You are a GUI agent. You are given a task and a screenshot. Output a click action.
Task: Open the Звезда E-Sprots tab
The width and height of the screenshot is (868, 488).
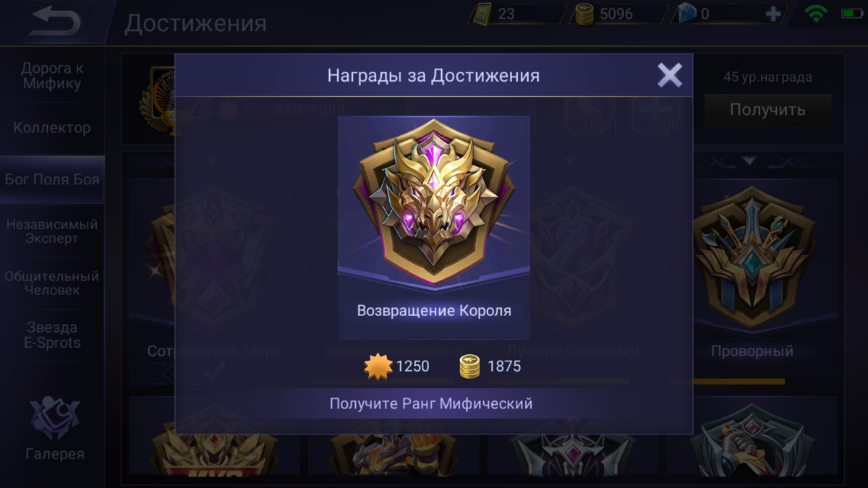[52, 335]
